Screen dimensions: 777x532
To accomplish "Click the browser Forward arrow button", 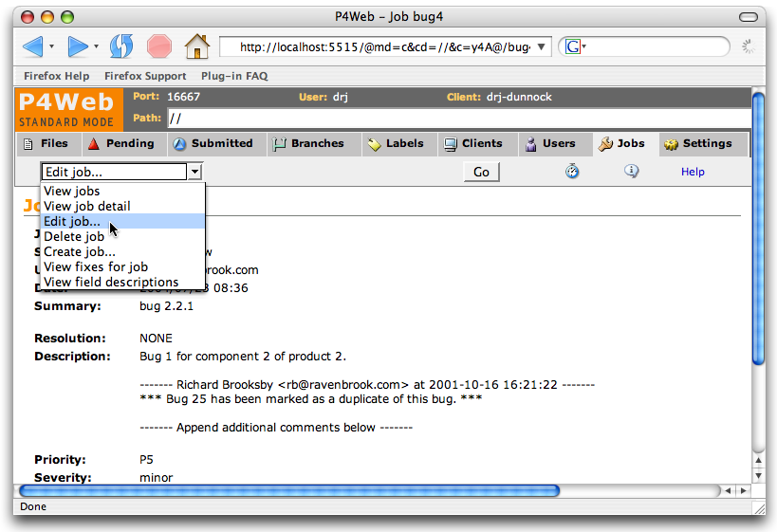I will click(x=78, y=46).
